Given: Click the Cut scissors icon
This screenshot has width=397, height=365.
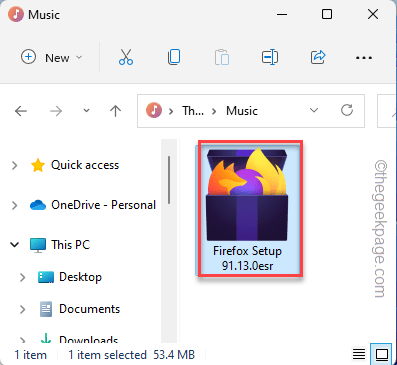Looking at the screenshot, I should click(126, 57).
